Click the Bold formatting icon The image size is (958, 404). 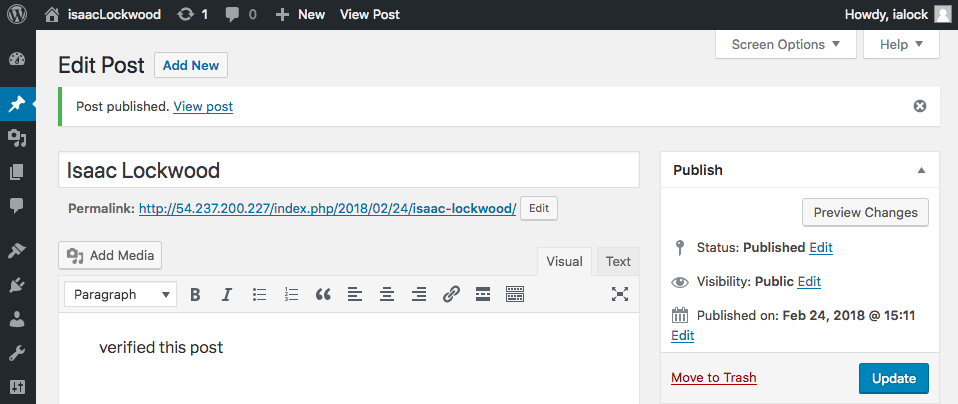coord(195,294)
